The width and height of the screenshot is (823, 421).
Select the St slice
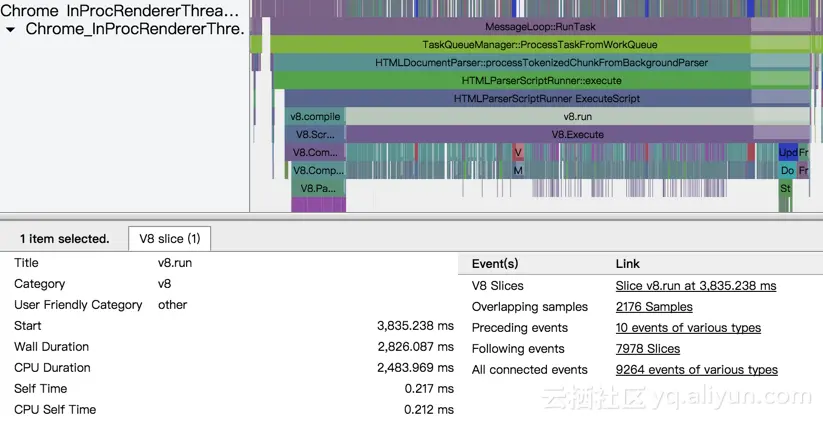point(785,188)
